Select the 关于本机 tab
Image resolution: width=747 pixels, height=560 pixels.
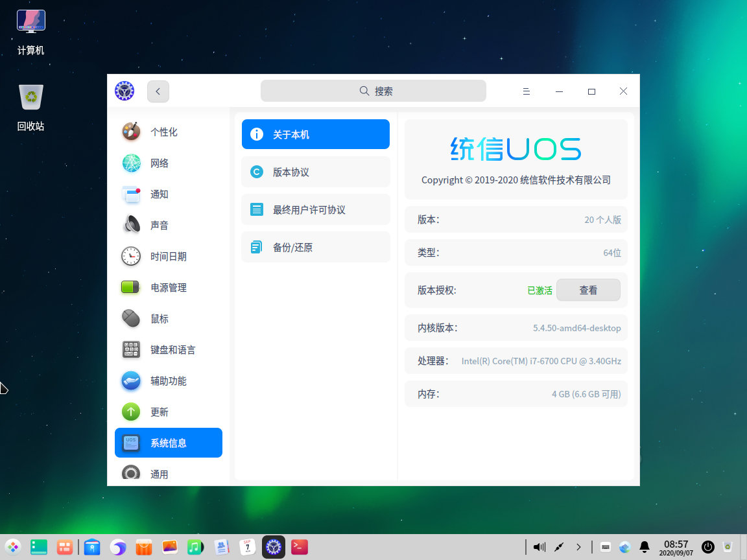[x=315, y=134]
